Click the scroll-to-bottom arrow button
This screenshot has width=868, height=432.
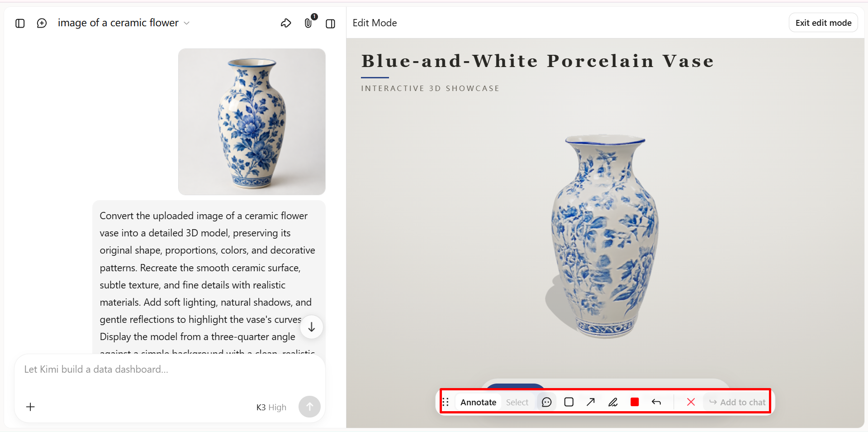(x=312, y=327)
